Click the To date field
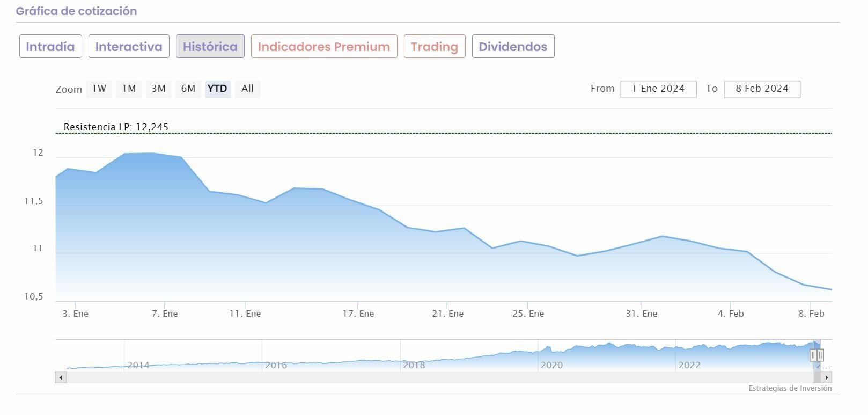Screen dimensions: 868x415 (x=762, y=89)
